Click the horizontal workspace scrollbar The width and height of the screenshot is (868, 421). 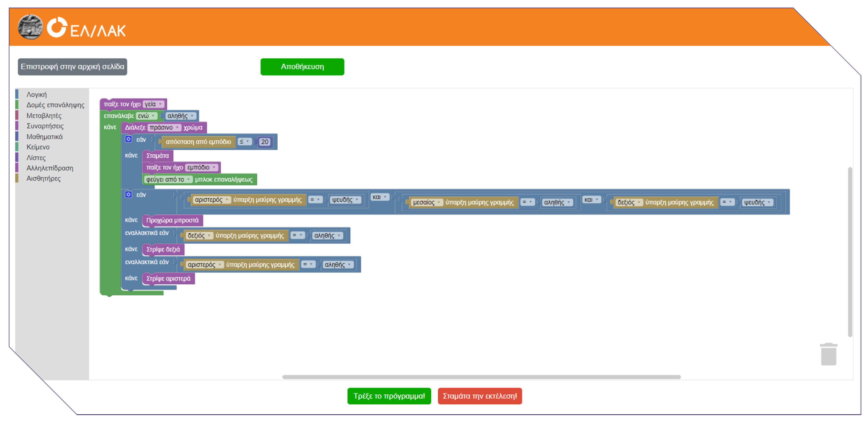click(x=481, y=377)
